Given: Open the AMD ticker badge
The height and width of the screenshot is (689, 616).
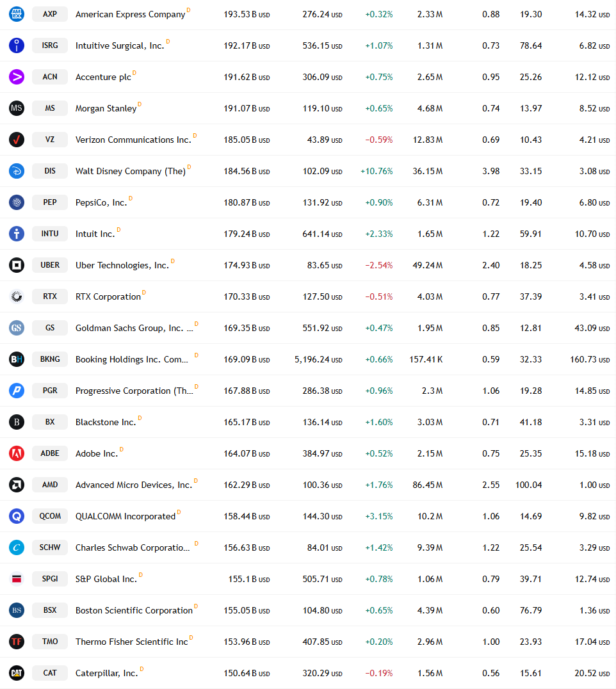Looking at the screenshot, I should (x=50, y=485).
